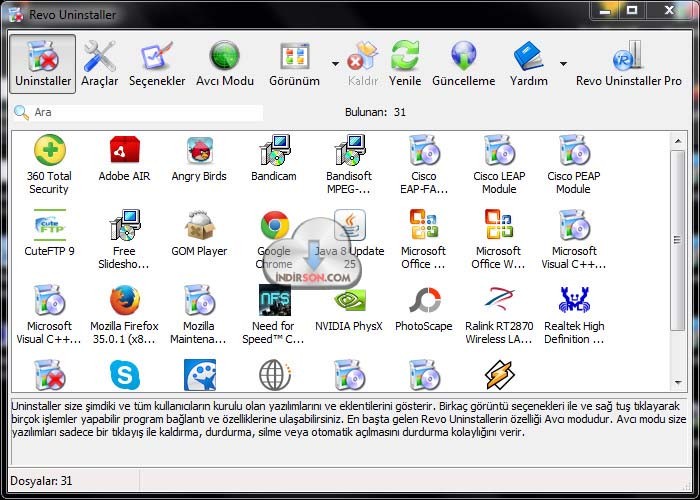Select the blue starfish paint icon
The height and width of the screenshot is (500, 700).
pos(200,375)
